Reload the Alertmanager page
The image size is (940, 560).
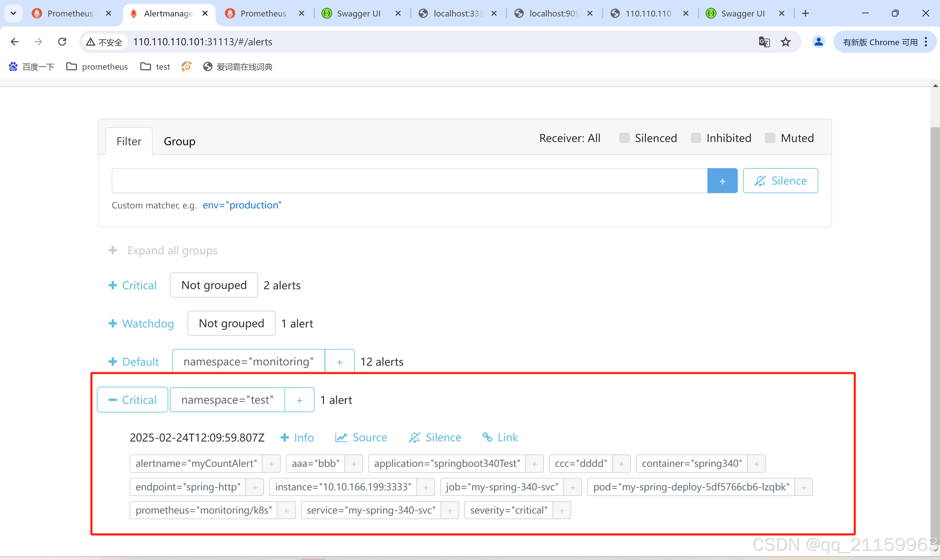click(x=62, y=41)
